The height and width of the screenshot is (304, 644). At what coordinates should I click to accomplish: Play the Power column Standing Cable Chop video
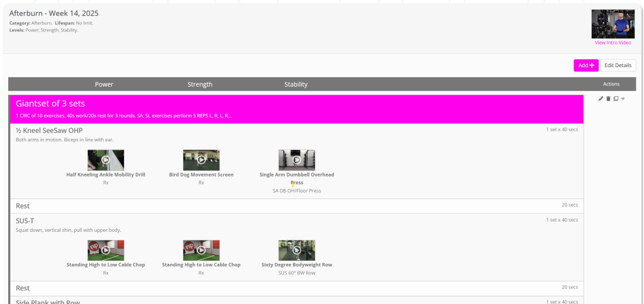pyautogui.click(x=106, y=250)
